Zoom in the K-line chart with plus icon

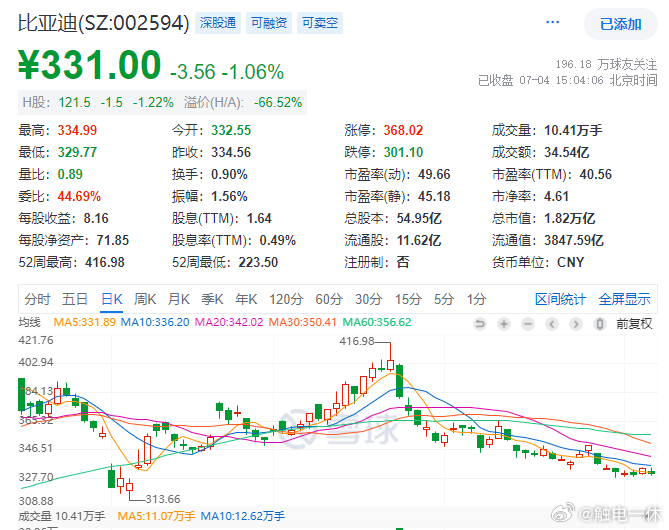pos(504,324)
